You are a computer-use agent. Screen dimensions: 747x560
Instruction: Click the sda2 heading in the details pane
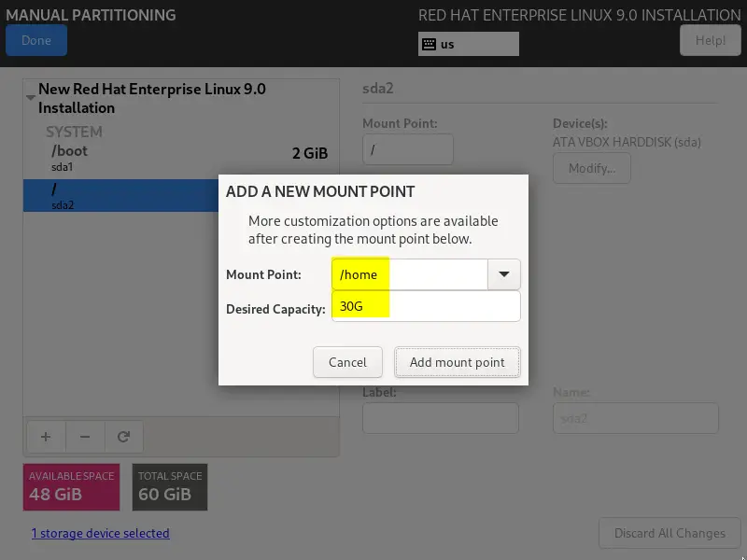378,89
